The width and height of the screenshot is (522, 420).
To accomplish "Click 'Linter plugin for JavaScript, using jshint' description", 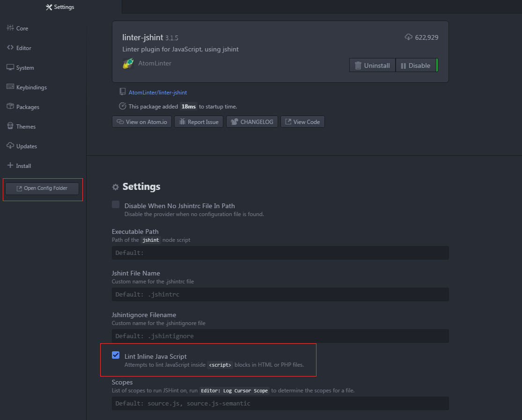I will click(x=180, y=49).
